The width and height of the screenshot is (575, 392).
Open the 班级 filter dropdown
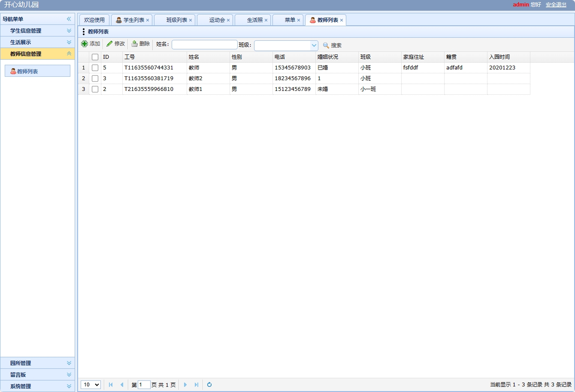[x=314, y=45]
